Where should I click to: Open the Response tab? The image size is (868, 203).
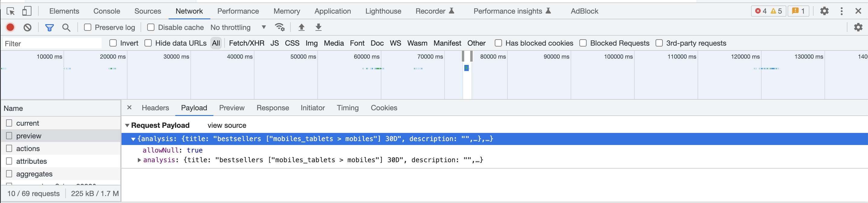click(x=273, y=108)
